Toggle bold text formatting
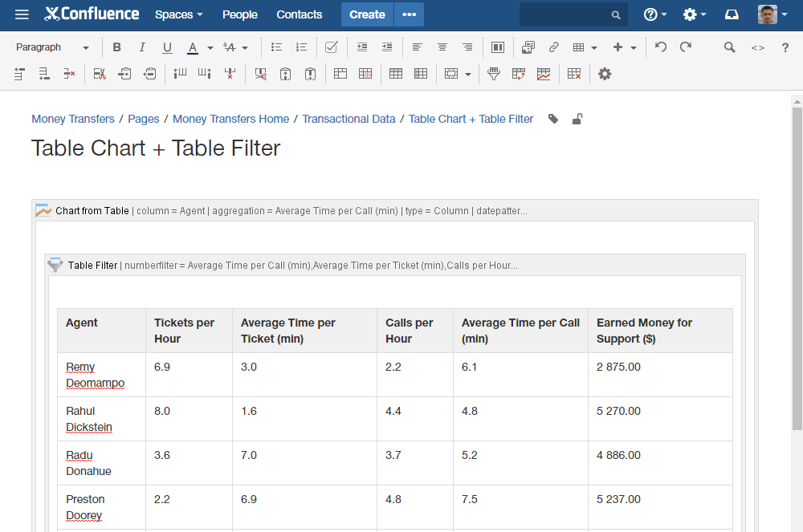The image size is (803, 532). (116, 47)
